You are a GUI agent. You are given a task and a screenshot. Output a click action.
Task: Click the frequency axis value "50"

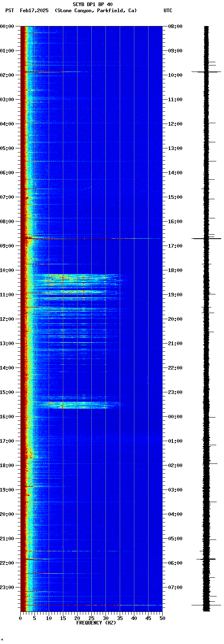click(x=162, y=618)
